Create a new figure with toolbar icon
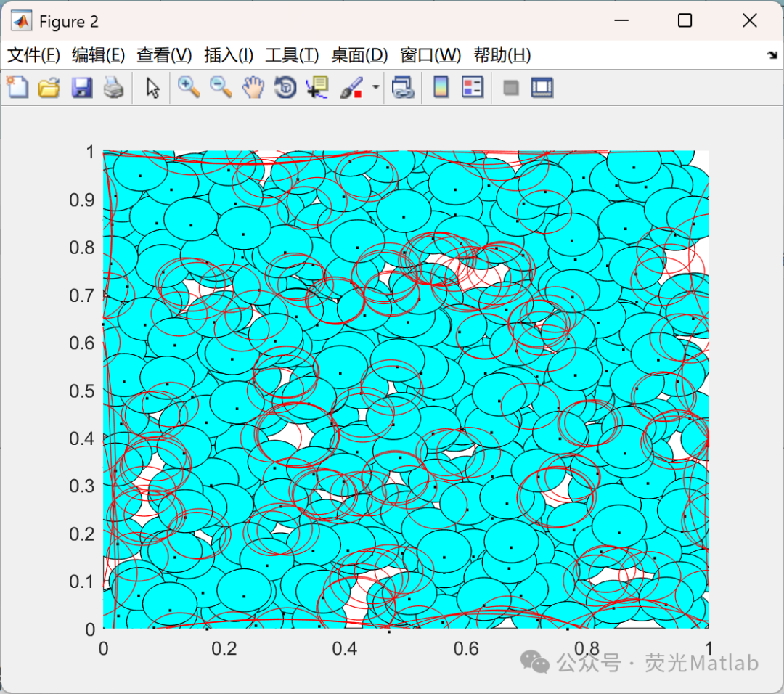Image resolution: width=784 pixels, height=694 pixels. click(x=17, y=88)
